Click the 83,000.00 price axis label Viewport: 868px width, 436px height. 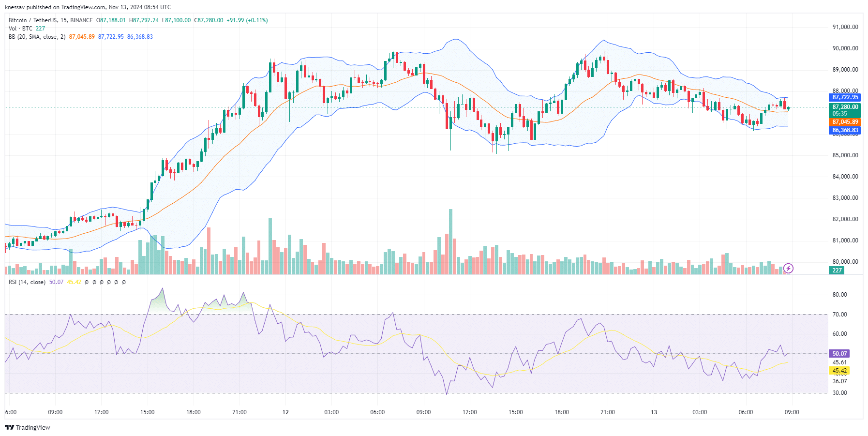(845, 198)
